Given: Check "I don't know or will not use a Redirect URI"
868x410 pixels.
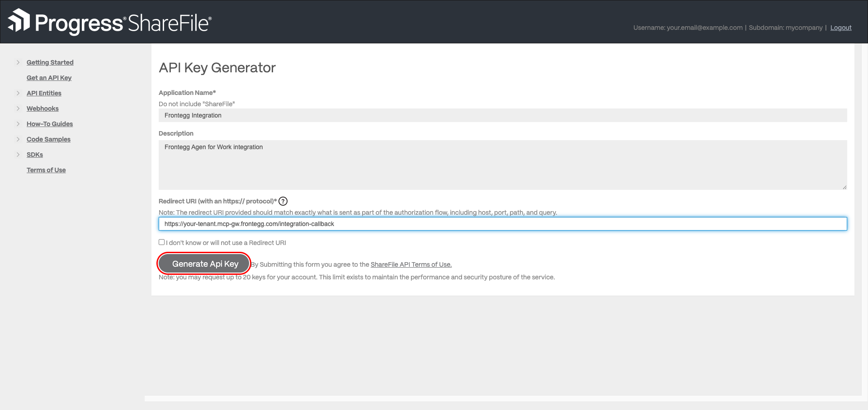Looking at the screenshot, I should (x=161, y=242).
